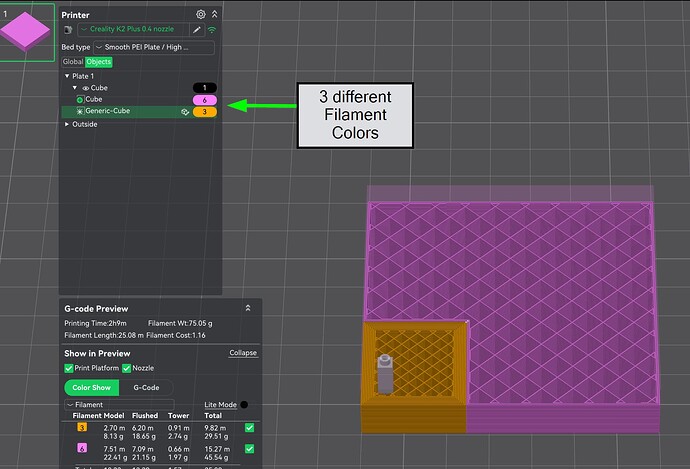Click the nozzle model in 3D preview
The width and height of the screenshot is (690, 469).
pos(385,374)
